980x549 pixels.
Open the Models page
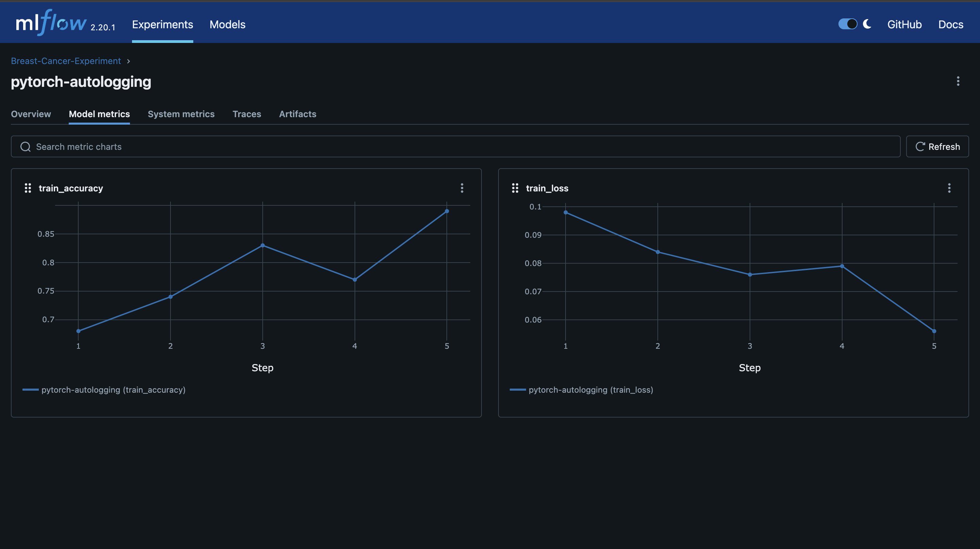point(228,25)
